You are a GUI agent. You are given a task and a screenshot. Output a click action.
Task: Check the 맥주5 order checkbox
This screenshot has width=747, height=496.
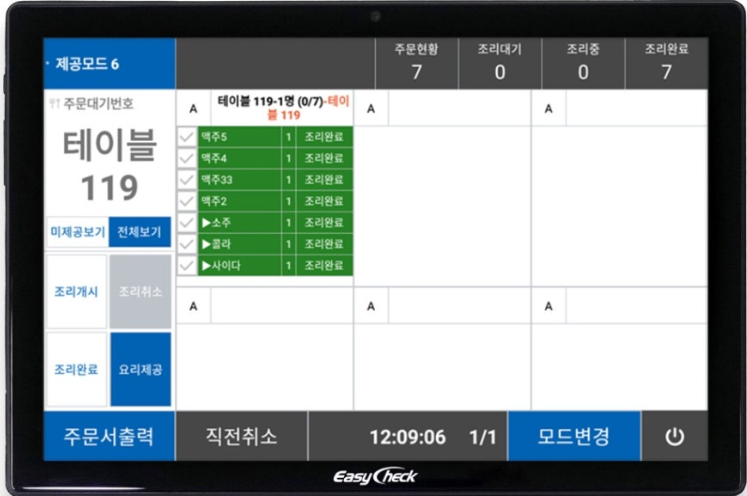(187, 137)
